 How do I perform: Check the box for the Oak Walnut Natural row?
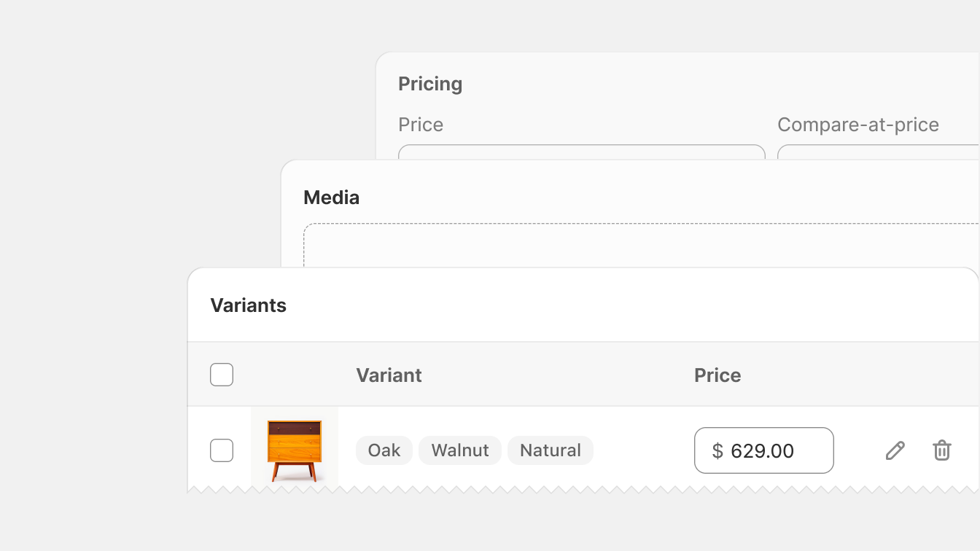222,450
